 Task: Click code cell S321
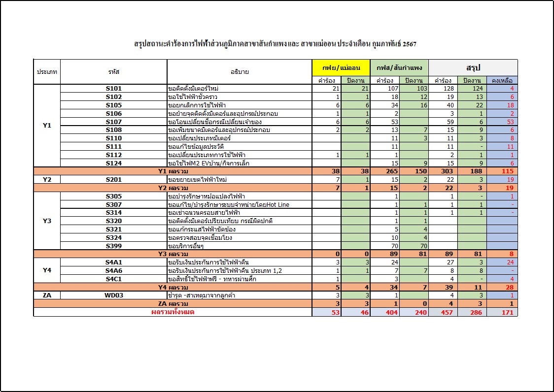(114, 229)
